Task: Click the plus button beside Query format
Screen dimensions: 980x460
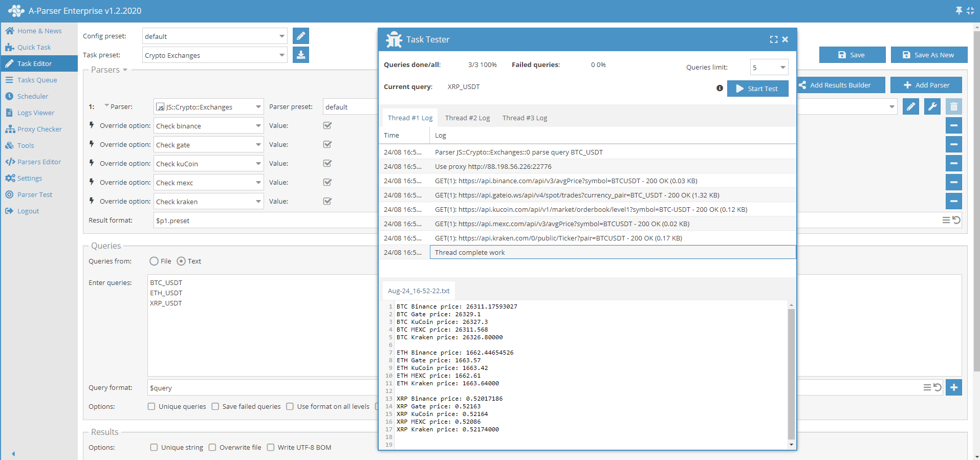Action: 954,387
